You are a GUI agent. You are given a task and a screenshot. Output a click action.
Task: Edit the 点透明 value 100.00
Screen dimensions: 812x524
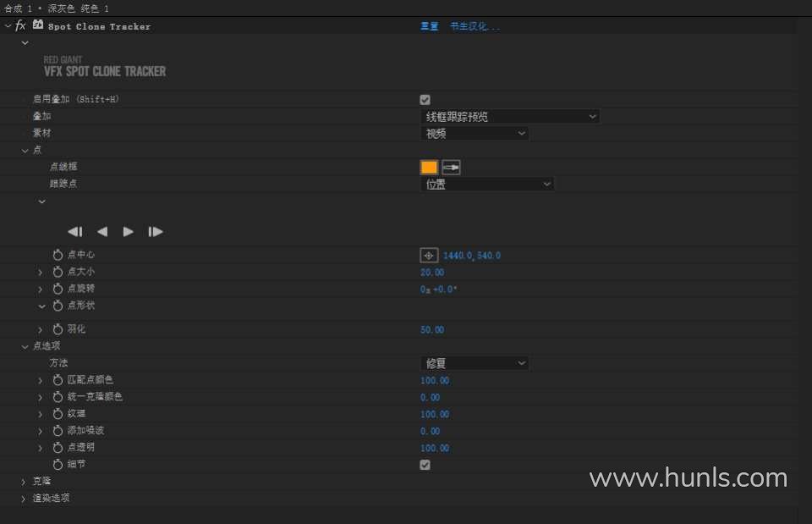435,449
